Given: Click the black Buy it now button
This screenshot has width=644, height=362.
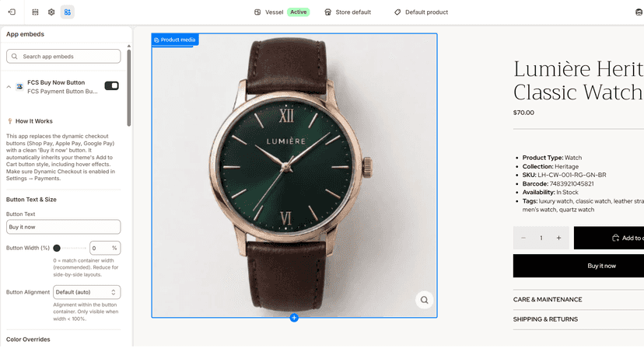Looking at the screenshot, I should (x=579, y=266).
